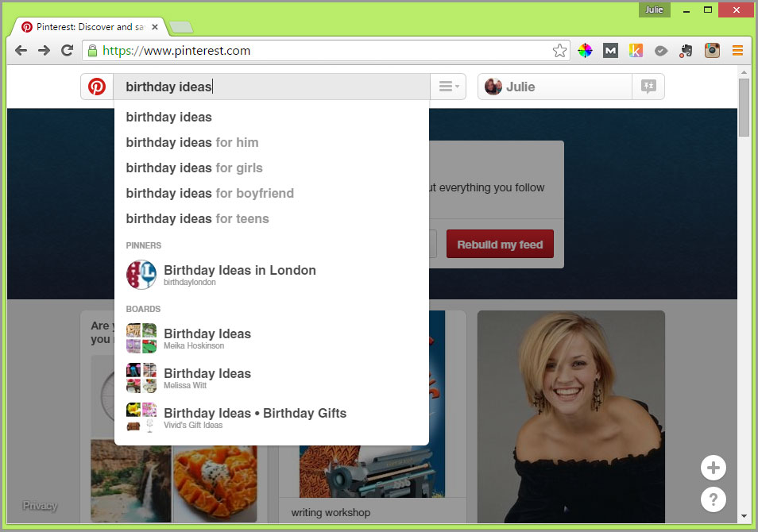Select suggestion 'birthday ideas for boyfriend'
Image resolution: width=758 pixels, height=532 pixels.
click(x=272, y=193)
